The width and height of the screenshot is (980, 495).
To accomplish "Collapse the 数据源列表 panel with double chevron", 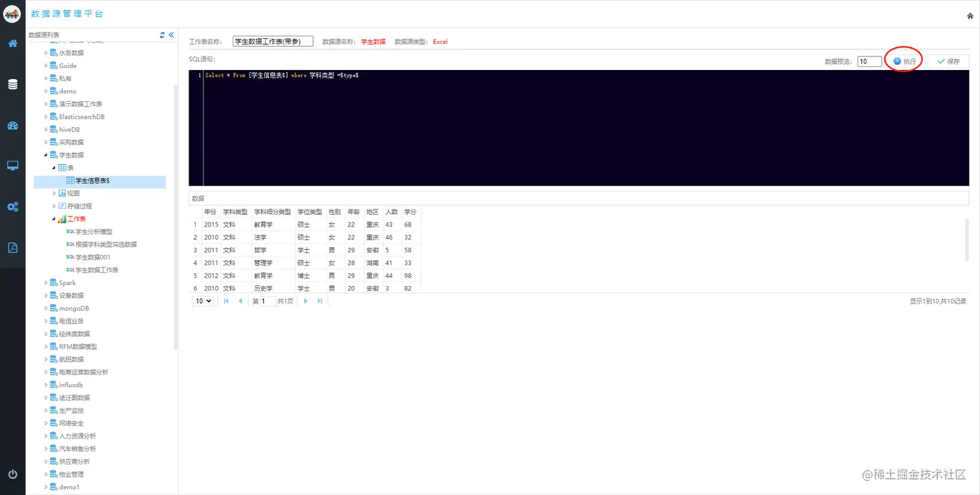I will coord(171,34).
